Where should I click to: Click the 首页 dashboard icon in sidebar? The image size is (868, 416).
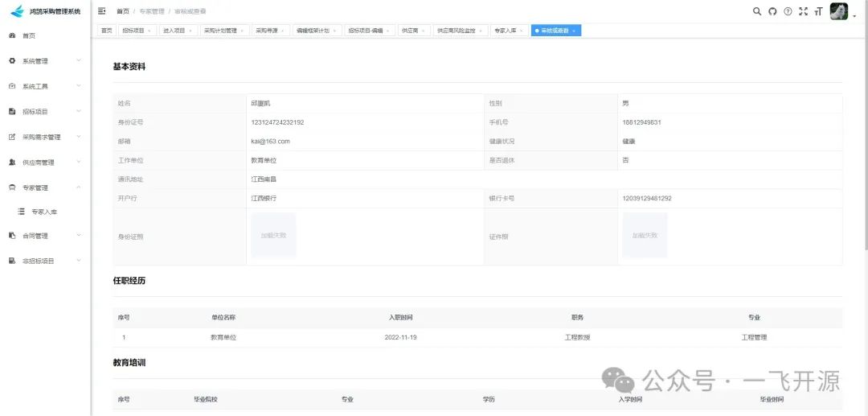[x=12, y=35]
